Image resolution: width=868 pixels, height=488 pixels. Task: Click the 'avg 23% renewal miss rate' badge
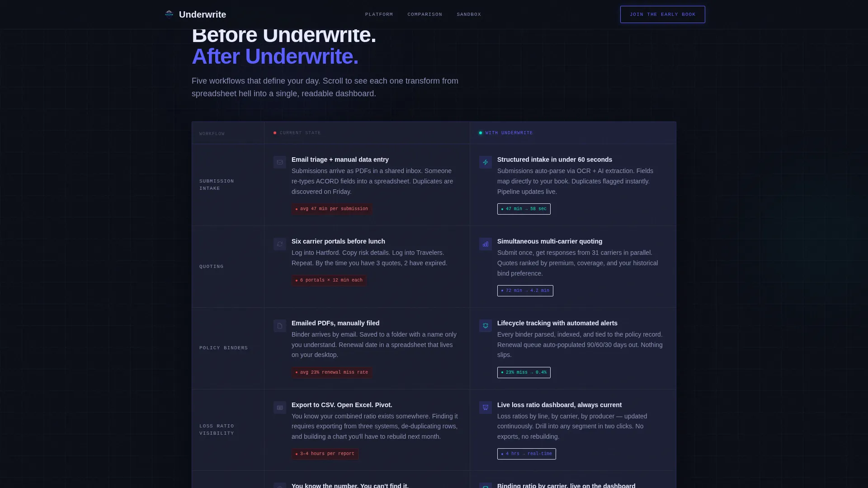point(332,372)
